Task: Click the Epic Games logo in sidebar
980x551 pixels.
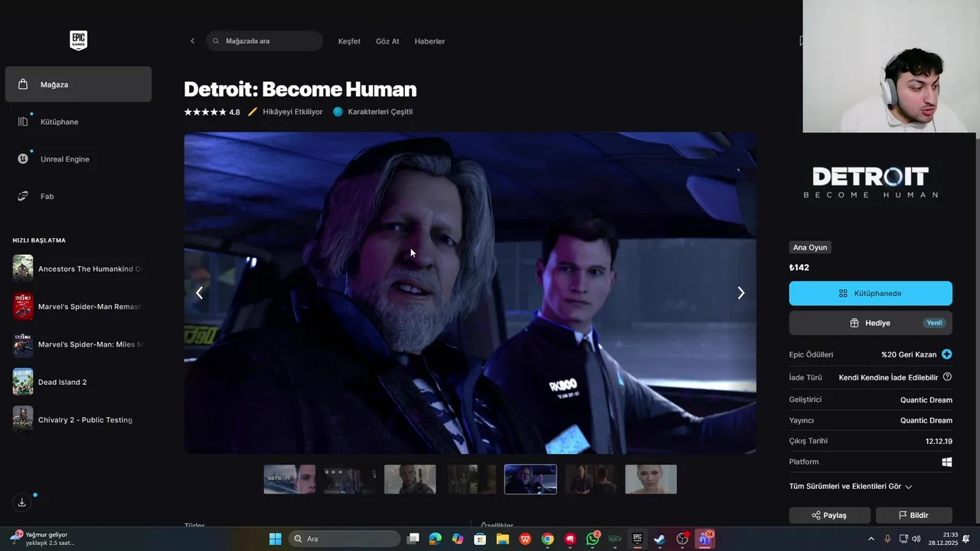Action: pyautogui.click(x=78, y=41)
